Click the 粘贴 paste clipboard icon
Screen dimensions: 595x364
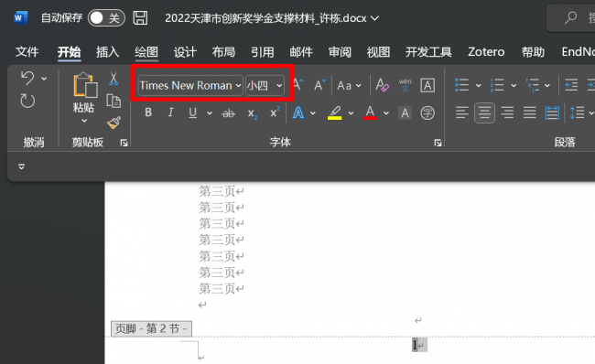[x=84, y=85]
